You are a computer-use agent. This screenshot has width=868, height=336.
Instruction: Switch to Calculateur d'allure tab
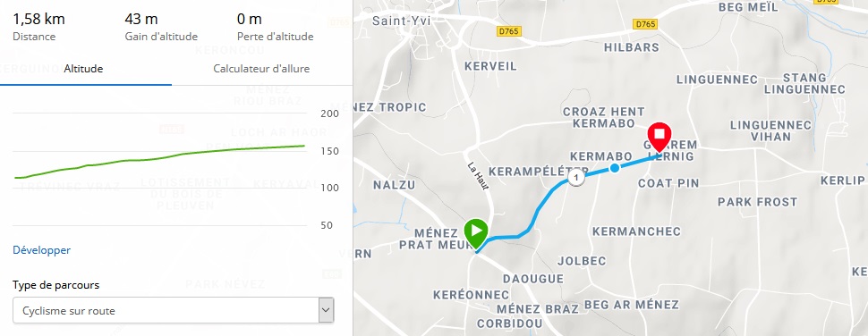pos(261,69)
